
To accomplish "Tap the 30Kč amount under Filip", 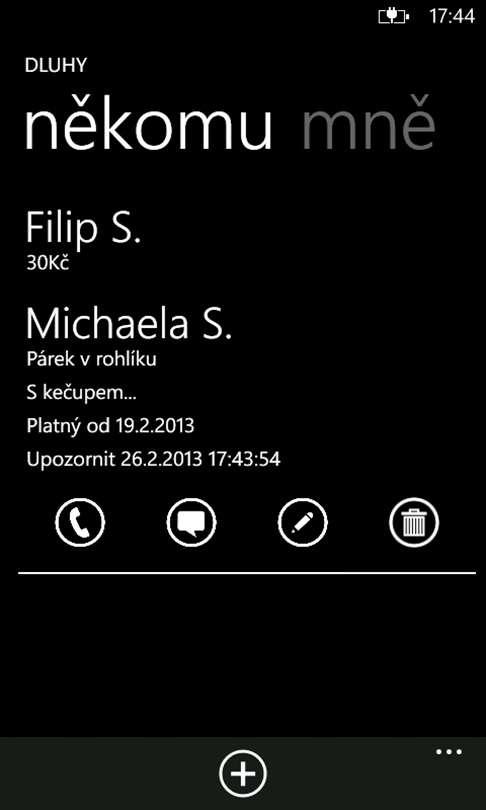I will 48,263.
